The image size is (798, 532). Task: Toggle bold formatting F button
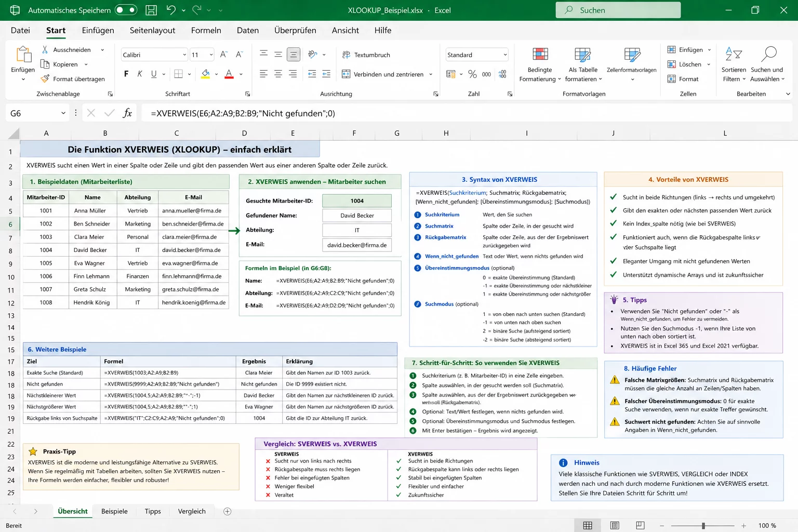point(126,74)
